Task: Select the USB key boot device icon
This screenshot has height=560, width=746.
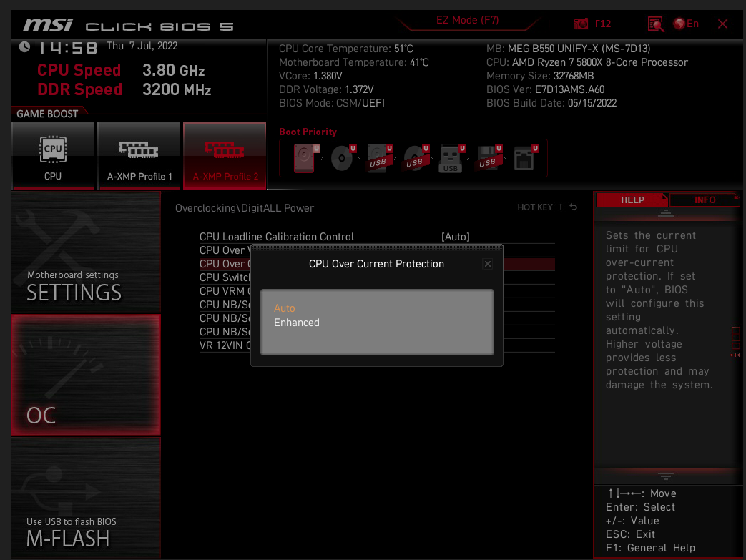Action: coord(452,158)
